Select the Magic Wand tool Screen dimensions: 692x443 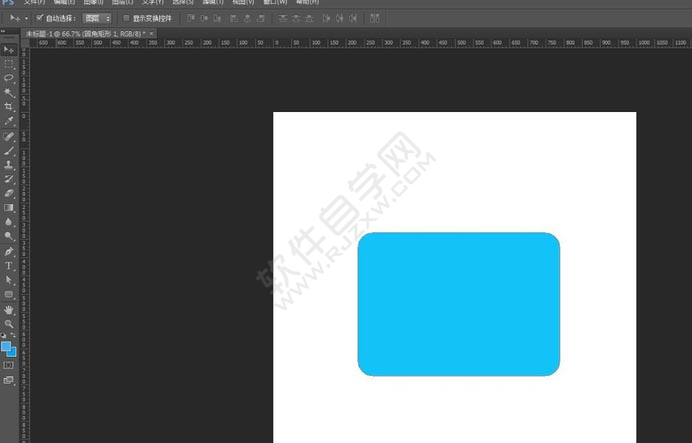point(8,92)
